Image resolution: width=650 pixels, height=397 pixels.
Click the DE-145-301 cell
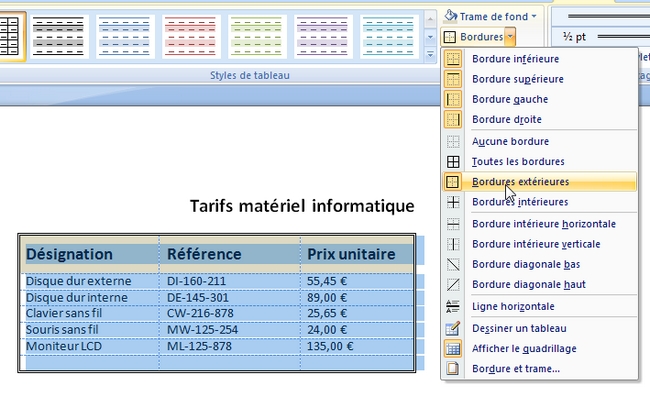click(x=230, y=298)
